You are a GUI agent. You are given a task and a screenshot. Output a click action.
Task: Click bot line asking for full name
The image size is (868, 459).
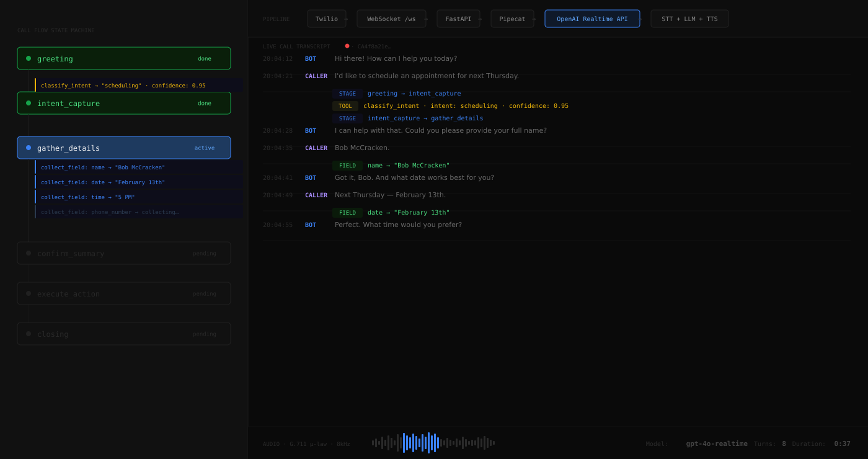click(441, 131)
